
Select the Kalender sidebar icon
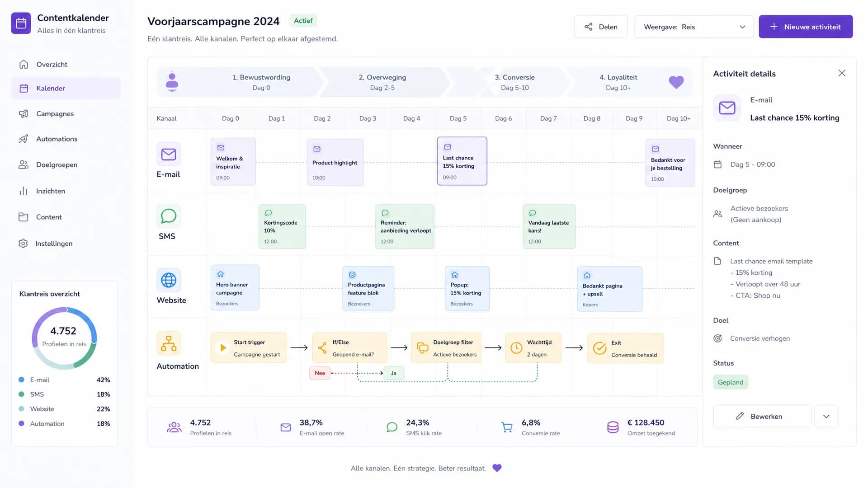click(x=24, y=88)
